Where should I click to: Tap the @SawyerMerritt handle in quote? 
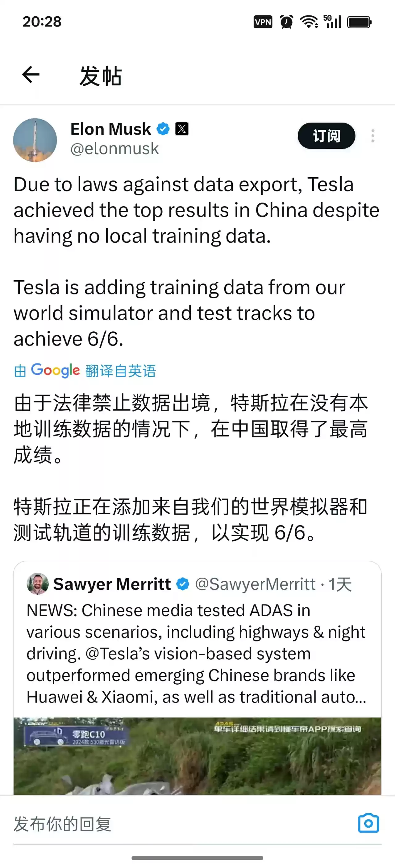coord(255,584)
